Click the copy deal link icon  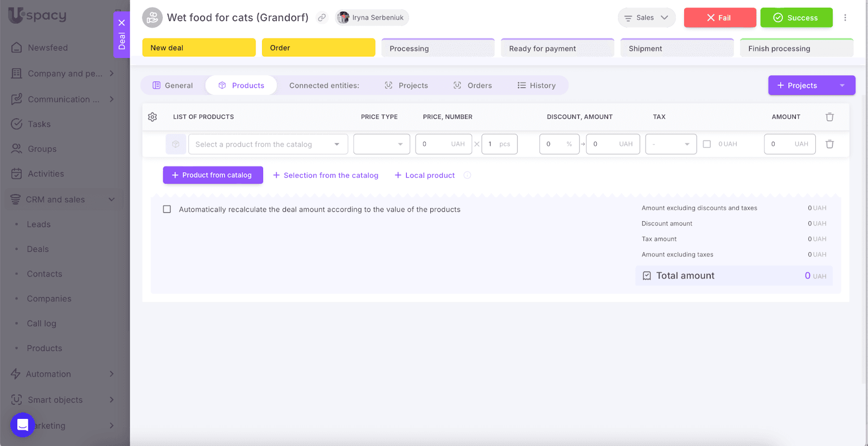click(x=322, y=18)
